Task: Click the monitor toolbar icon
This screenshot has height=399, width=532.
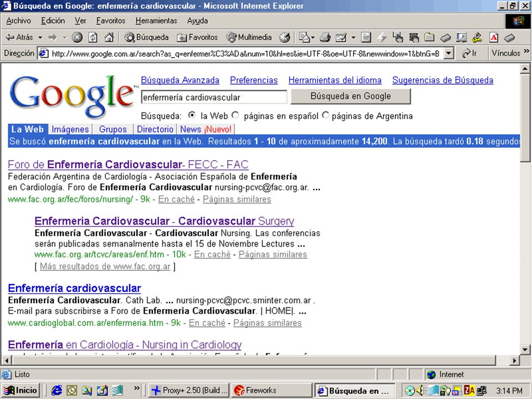Action: 462,37
